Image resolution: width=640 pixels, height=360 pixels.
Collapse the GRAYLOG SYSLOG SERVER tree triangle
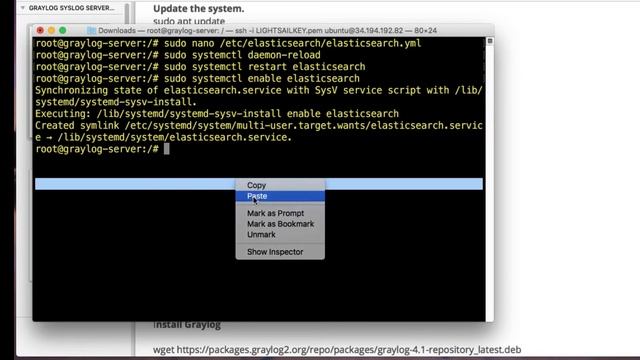pos(23,8)
